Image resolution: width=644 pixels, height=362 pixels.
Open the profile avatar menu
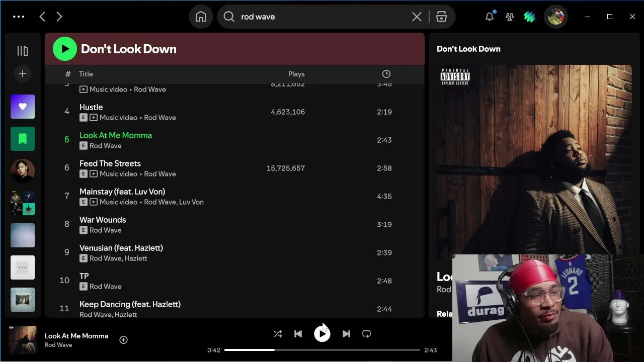pos(556,17)
